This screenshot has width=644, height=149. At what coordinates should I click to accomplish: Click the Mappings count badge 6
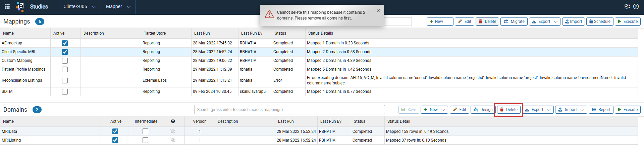[40, 22]
